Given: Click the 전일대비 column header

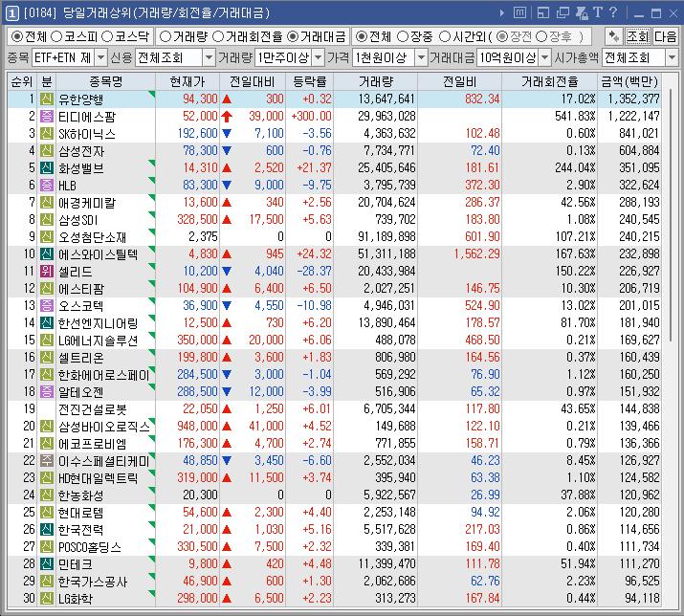Looking at the screenshot, I should (253, 81).
